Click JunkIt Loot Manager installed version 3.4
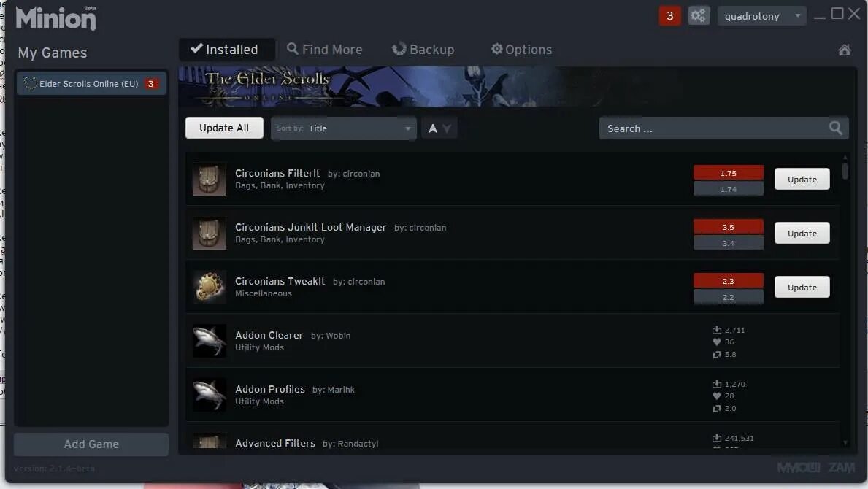 (728, 243)
